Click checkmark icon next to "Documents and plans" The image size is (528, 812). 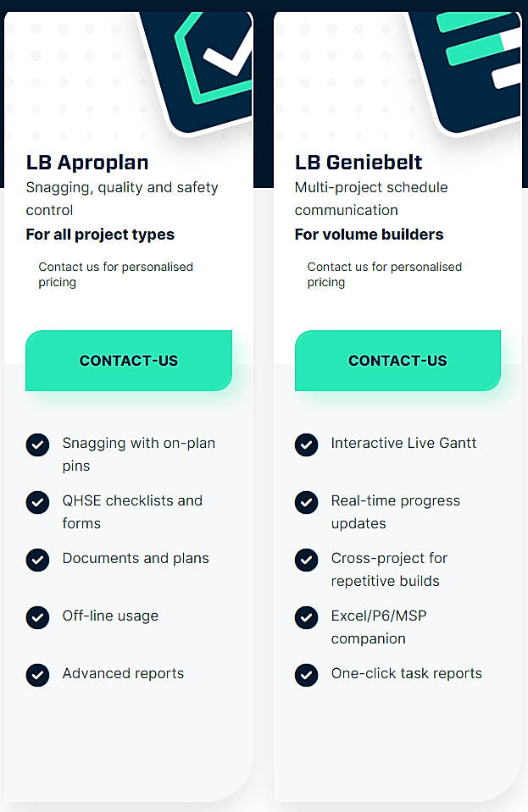[37, 560]
